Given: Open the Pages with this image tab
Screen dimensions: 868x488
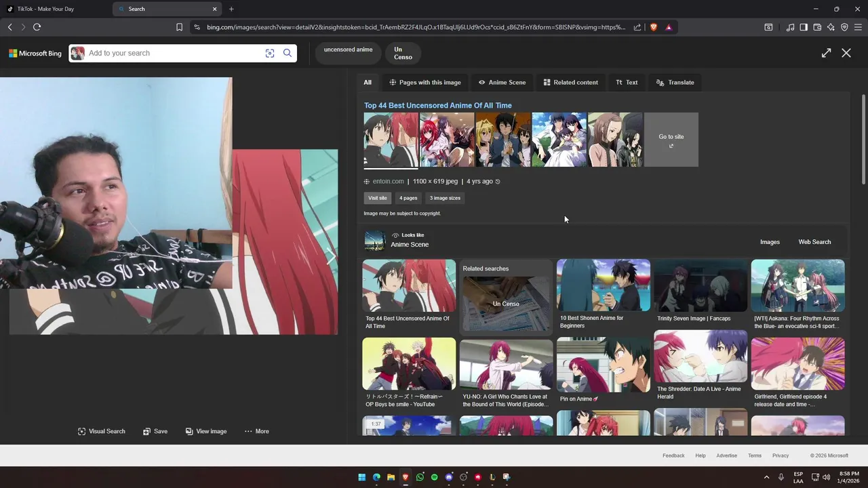Looking at the screenshot, I should coord(425,82).
